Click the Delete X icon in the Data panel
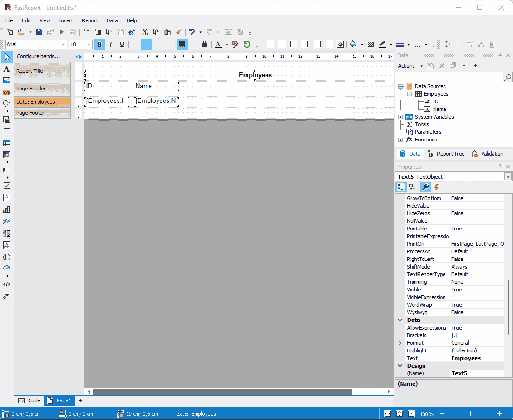The height and width of the screenshot is (420, 513). tap(442, 66)
